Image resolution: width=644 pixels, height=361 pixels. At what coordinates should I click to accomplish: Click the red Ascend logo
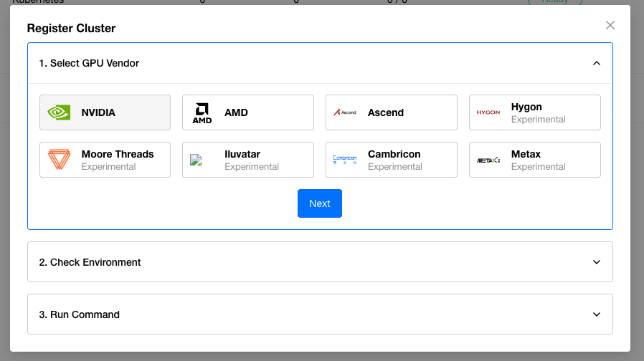point(345,112)
